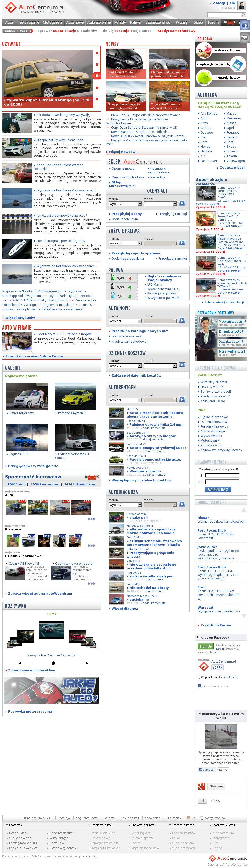
Task: Click the ON diesel pump icon in Paliwa
Action: point(113,287)
